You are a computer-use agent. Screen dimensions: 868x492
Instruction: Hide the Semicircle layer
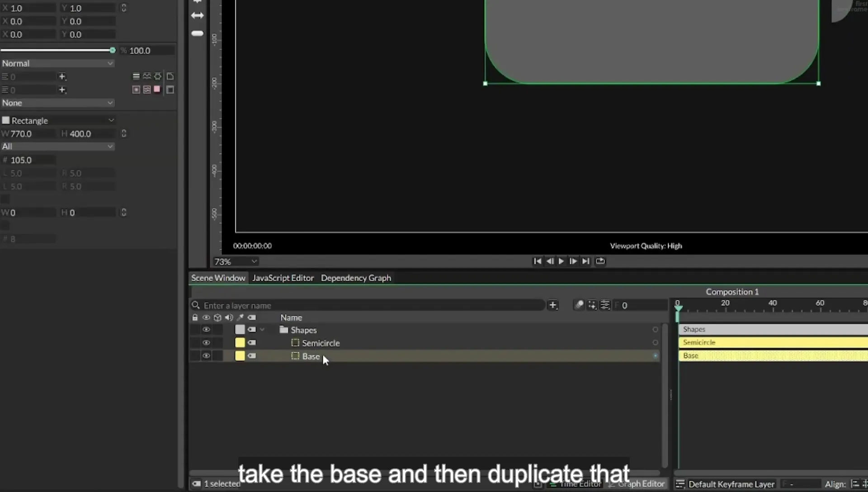click(206, 343)
